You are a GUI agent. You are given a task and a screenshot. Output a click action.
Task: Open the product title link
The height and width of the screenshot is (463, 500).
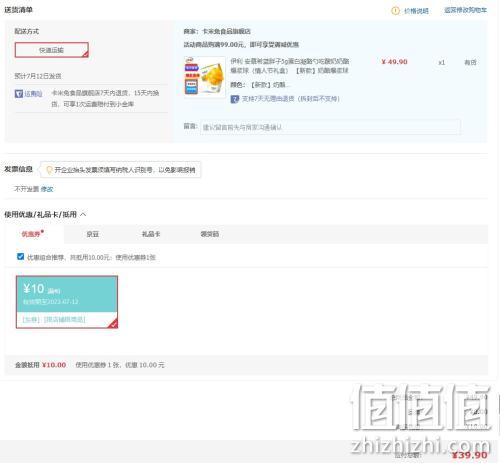coord(290,66)
